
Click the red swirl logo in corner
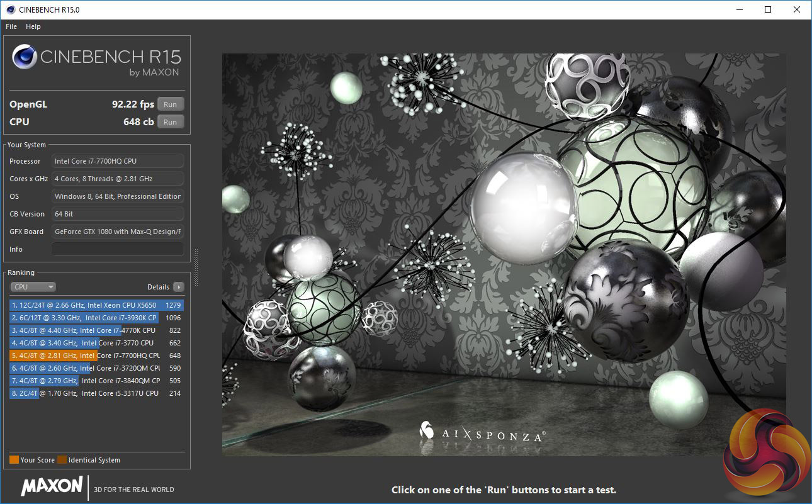coord(767,453)
